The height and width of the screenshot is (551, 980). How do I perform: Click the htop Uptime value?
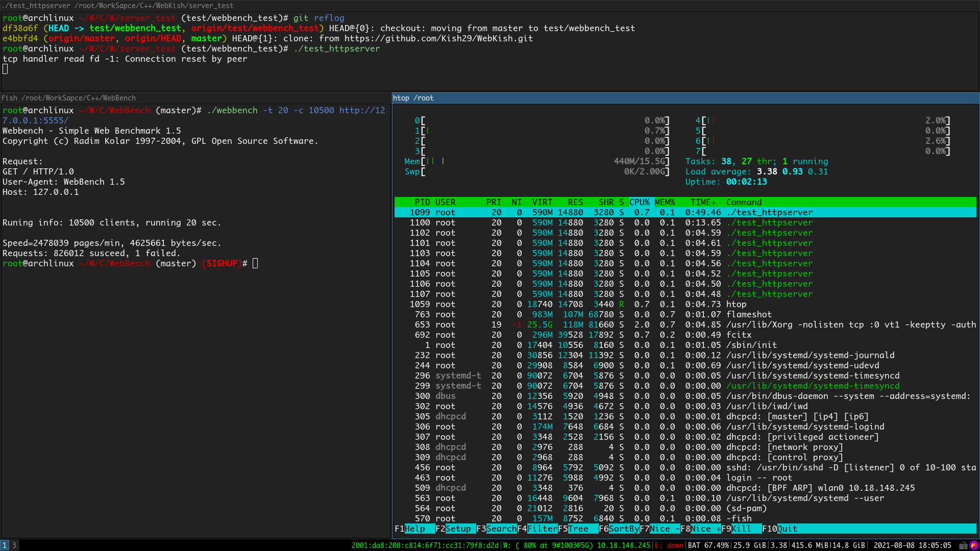click(x=746, y=182)
